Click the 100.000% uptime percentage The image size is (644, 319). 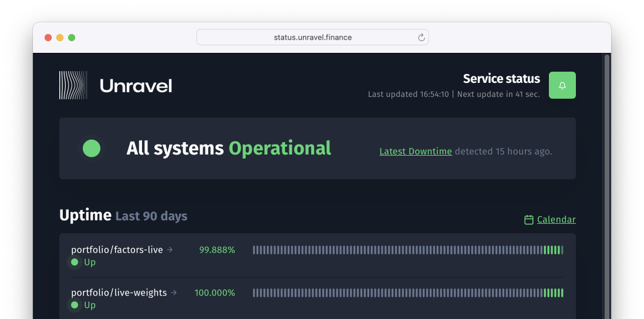[215, 293]
